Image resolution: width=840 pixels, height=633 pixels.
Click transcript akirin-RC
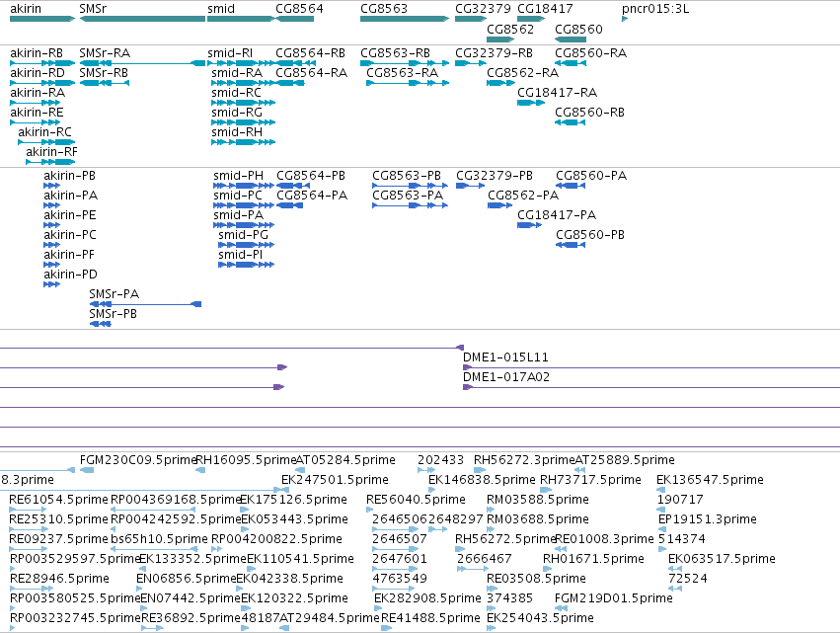(46, 142)
